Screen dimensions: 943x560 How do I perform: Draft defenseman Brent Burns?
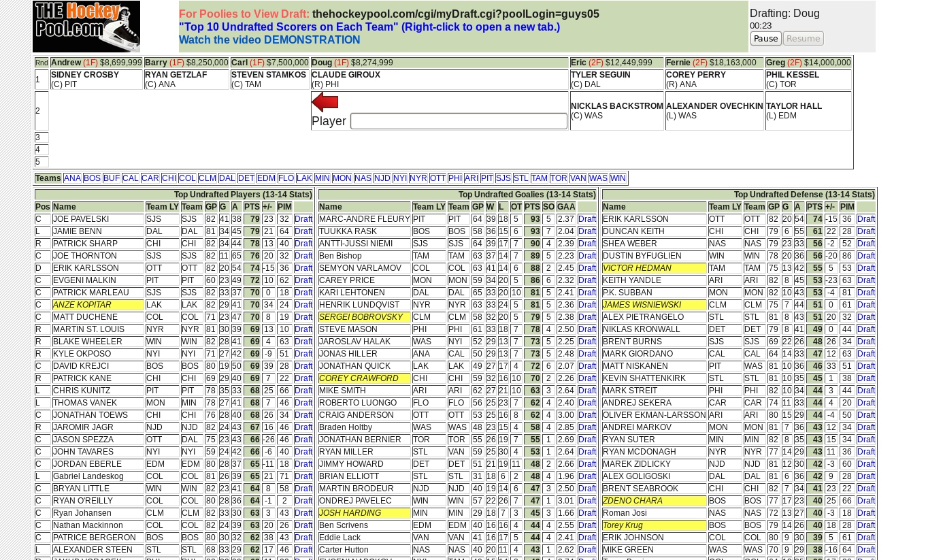(x=866, y=342)
